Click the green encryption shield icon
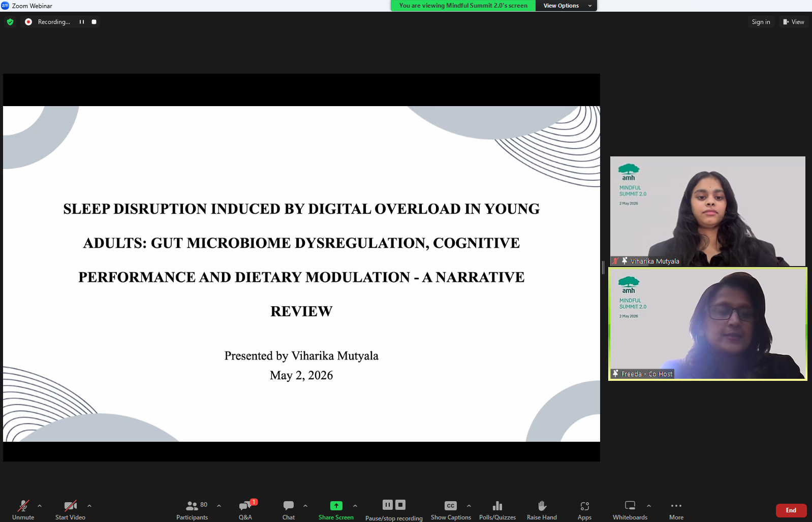The height and width of the screenshot is (522, 812). pos(10,22)
